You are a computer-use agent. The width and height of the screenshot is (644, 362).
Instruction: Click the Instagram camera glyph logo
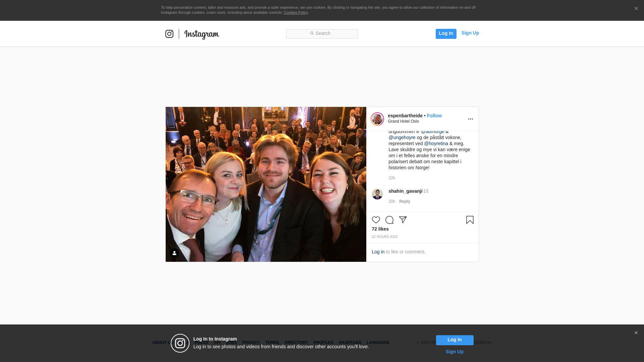coord(169,34)
